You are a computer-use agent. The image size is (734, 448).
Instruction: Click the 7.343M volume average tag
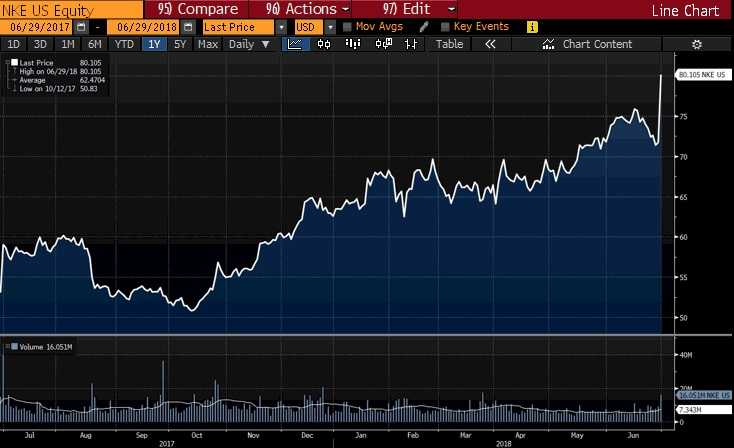(x=705, y=410)
